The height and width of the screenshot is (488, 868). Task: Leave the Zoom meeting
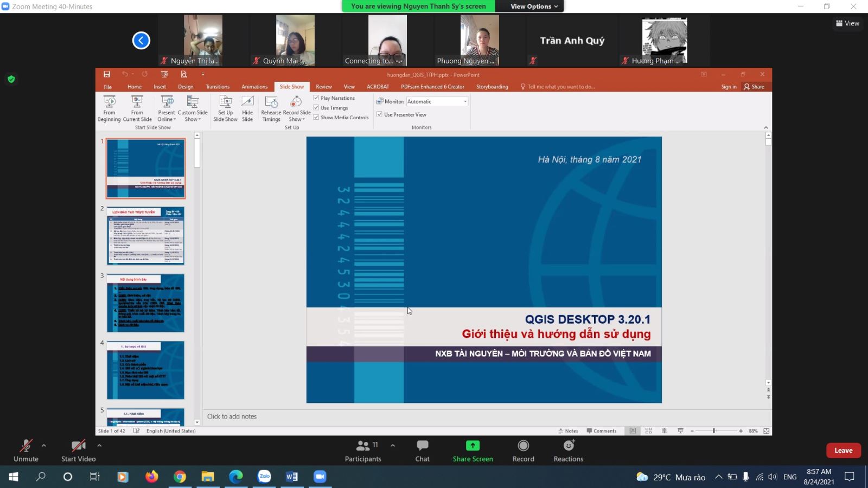tap(843, 450)
